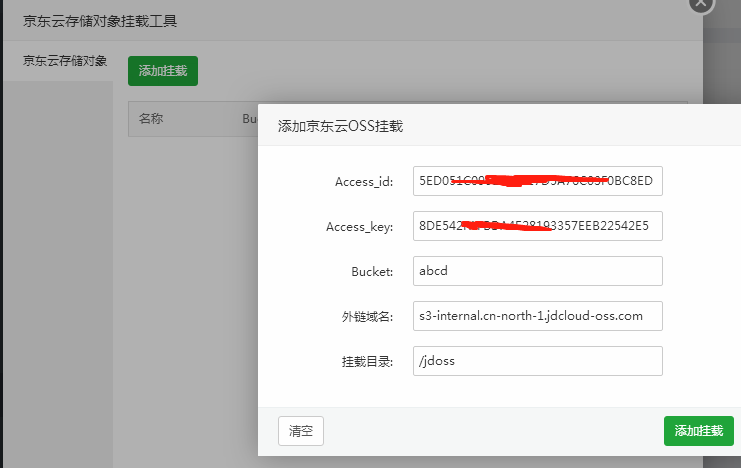Click the 名称 column header

click(151, 118)
